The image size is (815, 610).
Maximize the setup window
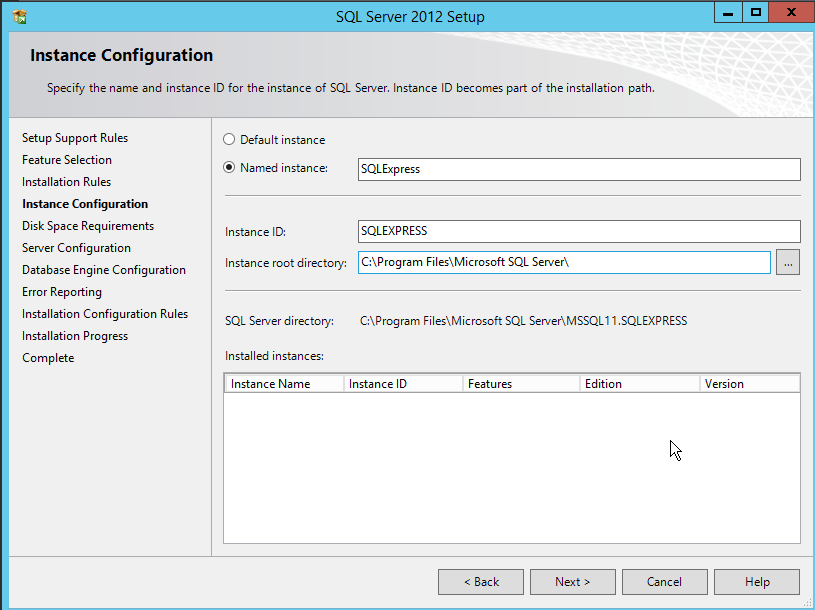(756, 12)
